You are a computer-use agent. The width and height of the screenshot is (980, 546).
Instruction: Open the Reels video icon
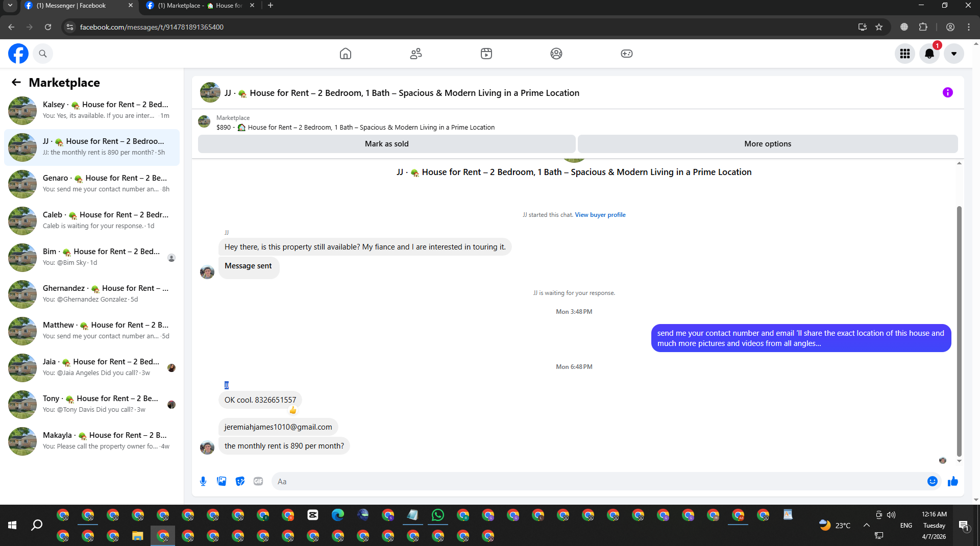tap(486, 54)
